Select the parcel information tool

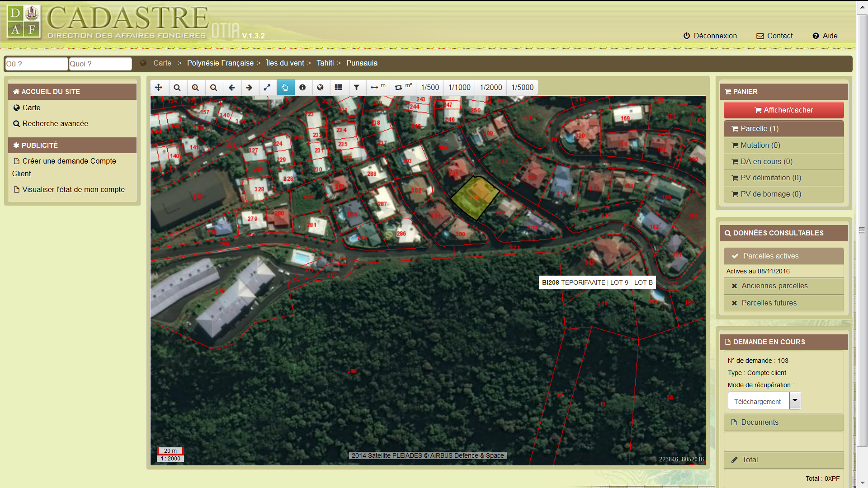[x=302, y=87]
